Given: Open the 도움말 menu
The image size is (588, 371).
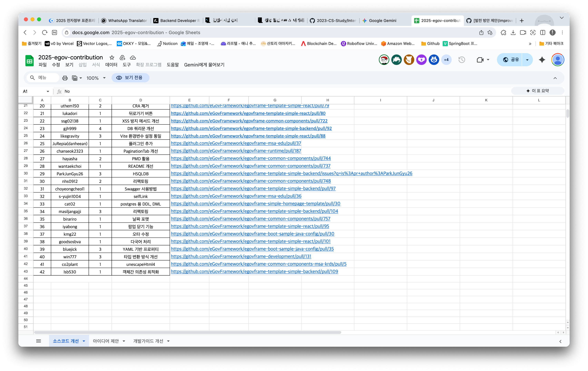Looking at the screenshot, I should point(173,65).
